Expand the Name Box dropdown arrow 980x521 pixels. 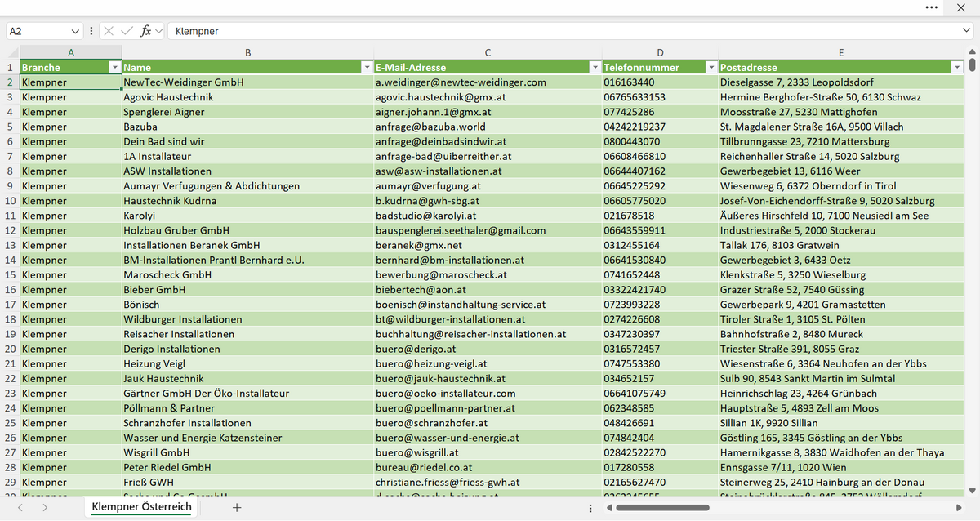point(76,31)
